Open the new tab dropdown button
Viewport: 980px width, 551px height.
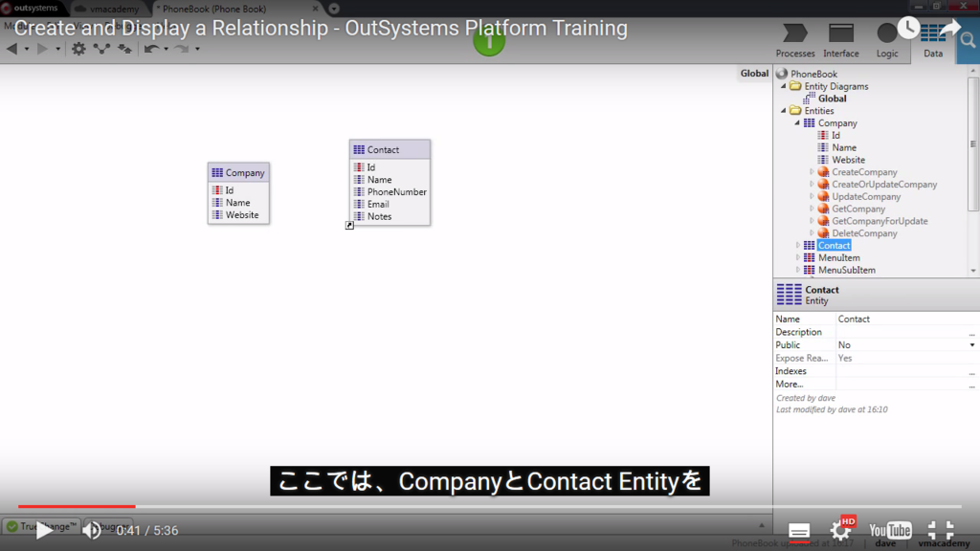point(334,9)
